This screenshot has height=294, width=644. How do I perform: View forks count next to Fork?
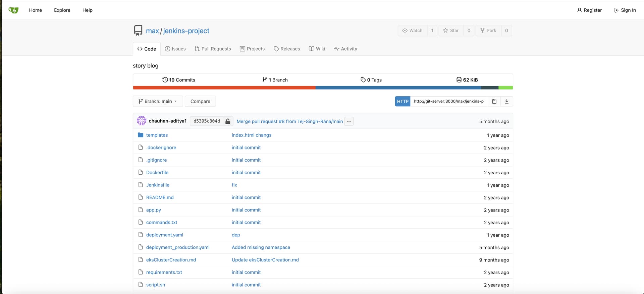click(x=506, y=31)
